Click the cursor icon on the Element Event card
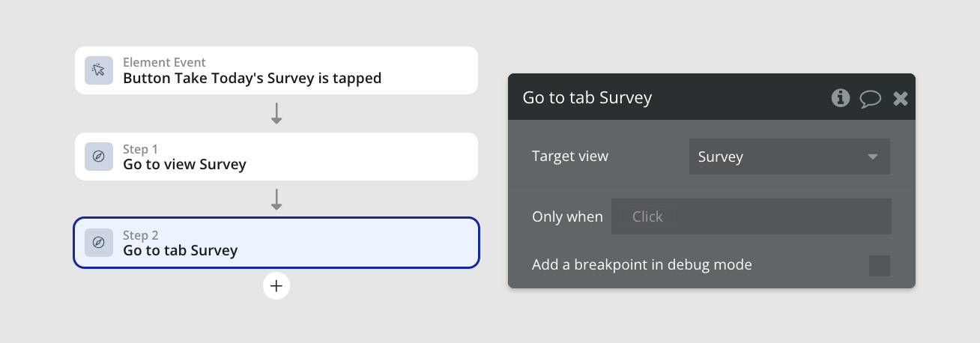Screen dimensions: 980x343 coord(98,70)
